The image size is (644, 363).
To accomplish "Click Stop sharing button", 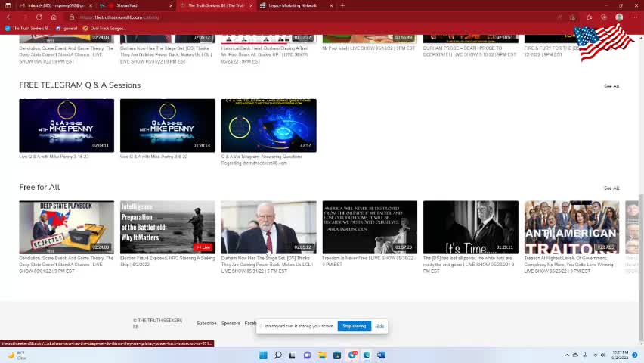I will 354,326.
